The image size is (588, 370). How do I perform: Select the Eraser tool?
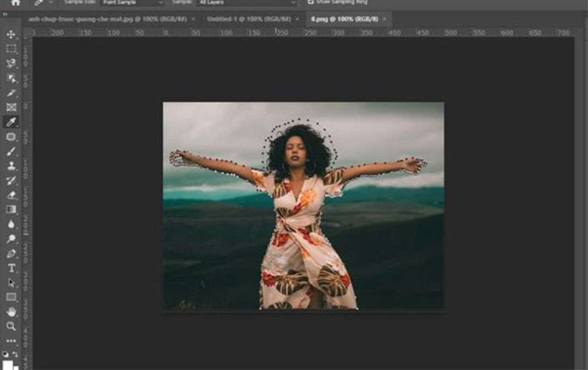pos(11,195)
